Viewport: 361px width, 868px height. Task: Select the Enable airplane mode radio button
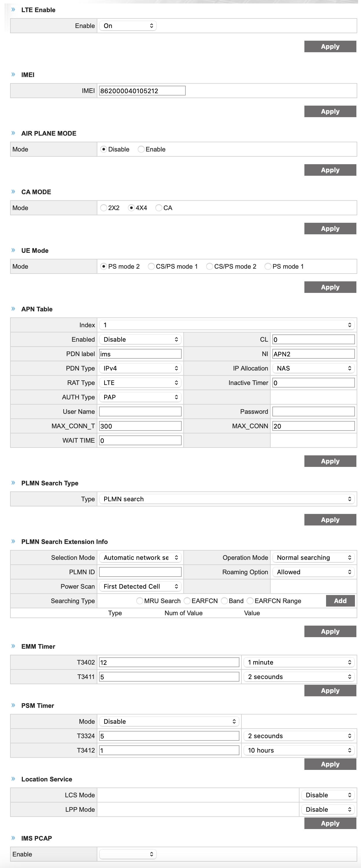click(x=141, y=149)
